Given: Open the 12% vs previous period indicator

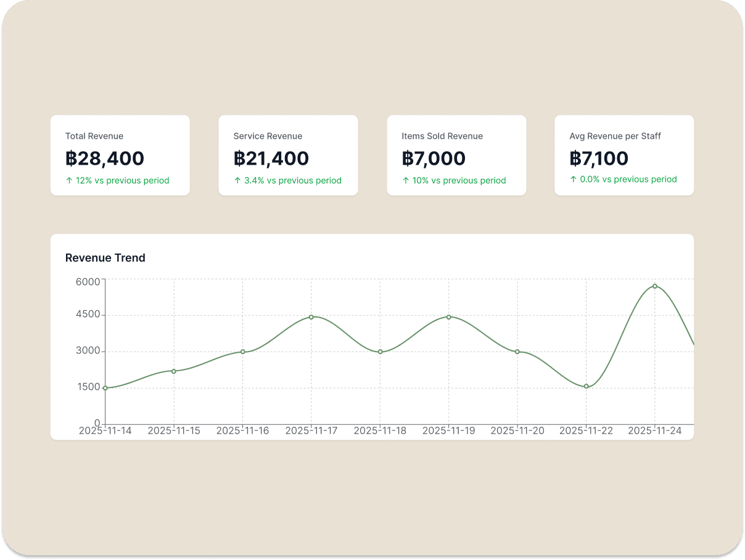Looking at the screenshot, I should click(x=117, y=180).
